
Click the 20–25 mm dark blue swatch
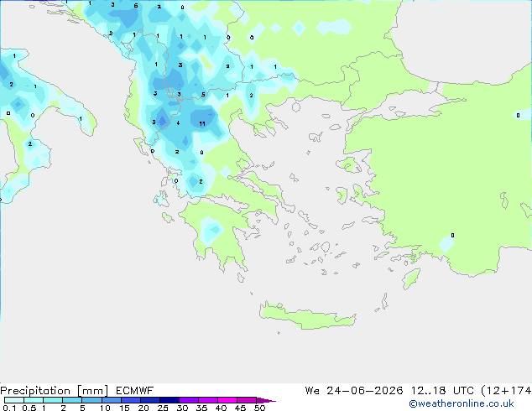(149, 400)
